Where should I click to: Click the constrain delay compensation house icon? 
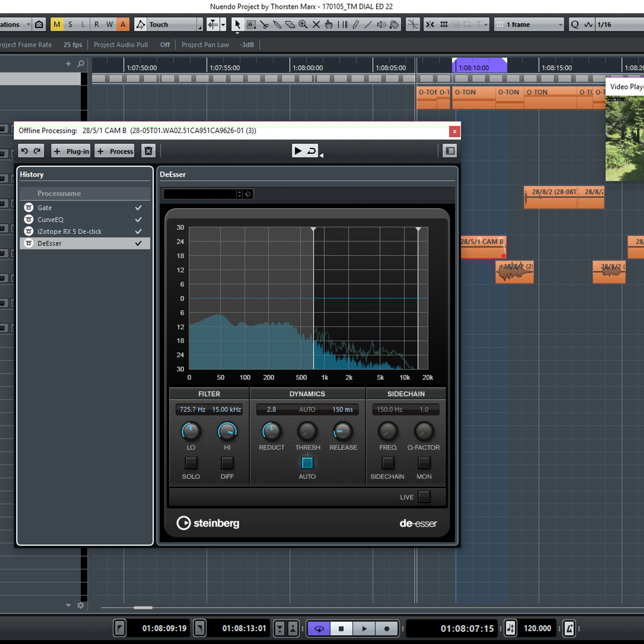point(39,25)
